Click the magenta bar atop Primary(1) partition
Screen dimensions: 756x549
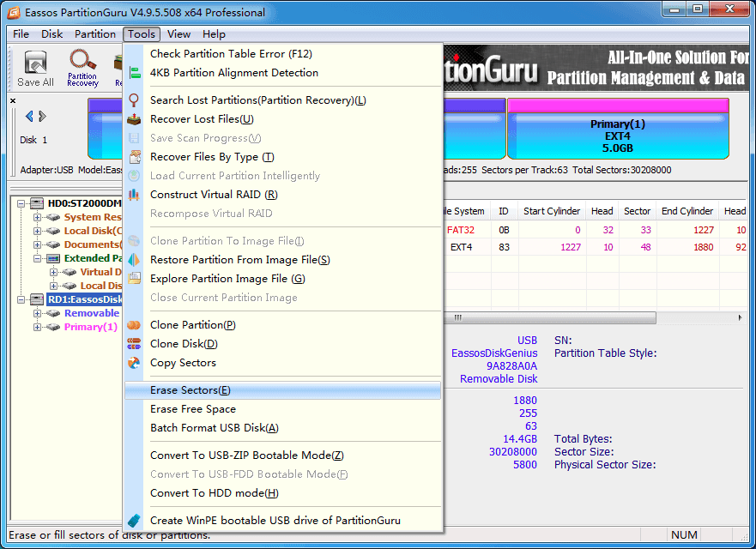(618, 106)
